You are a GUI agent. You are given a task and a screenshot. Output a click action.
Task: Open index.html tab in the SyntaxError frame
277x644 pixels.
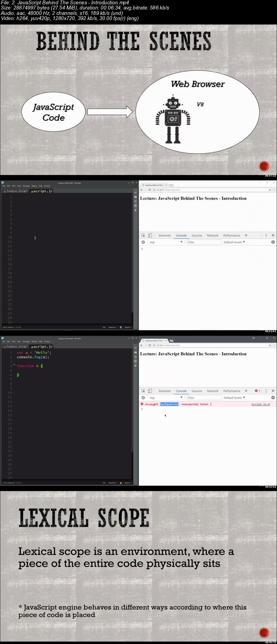[15, 346]
